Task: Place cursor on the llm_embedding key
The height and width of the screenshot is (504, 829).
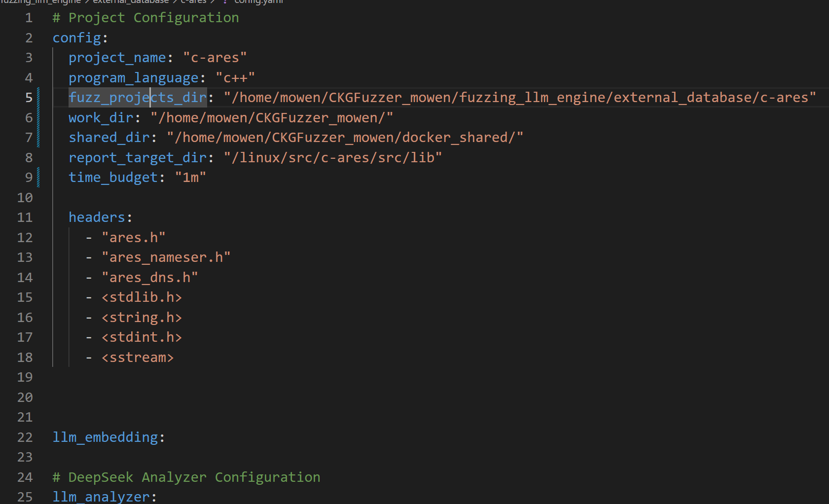Action: [105, 437]
